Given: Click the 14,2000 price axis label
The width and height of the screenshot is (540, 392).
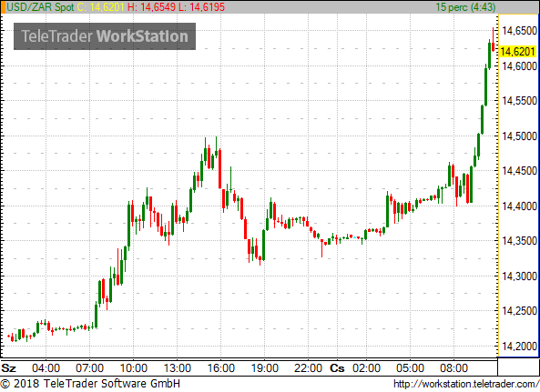Looking at the screenshot, I should tap(519, 346).
